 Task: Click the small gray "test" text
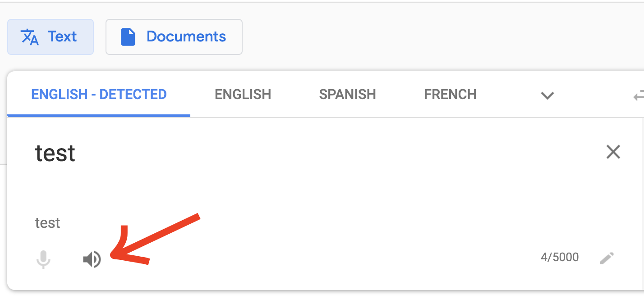[47, 223]
